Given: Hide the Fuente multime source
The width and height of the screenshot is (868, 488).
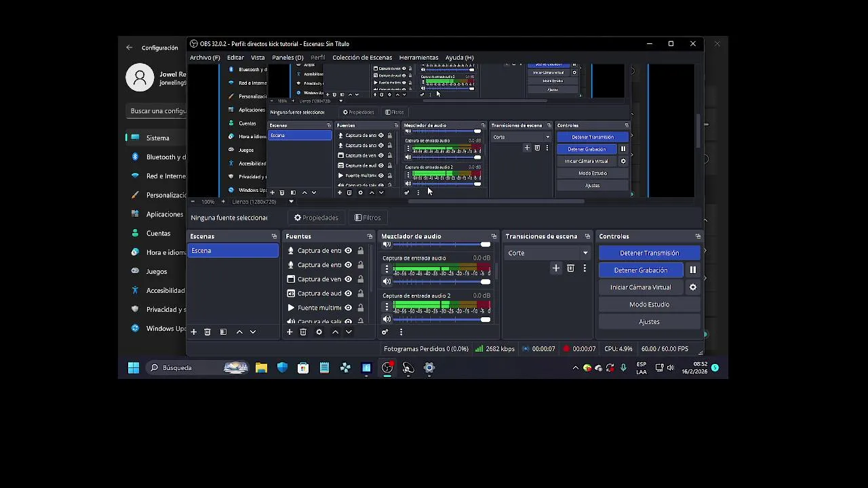Looking at the screenshot, I should click(x=349, y=308).
